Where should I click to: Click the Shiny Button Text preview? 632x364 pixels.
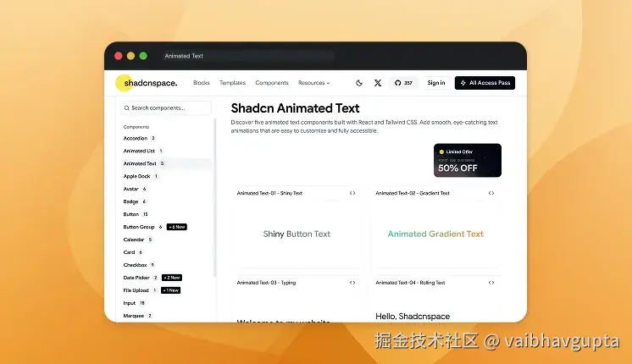[x=297, y=234]
